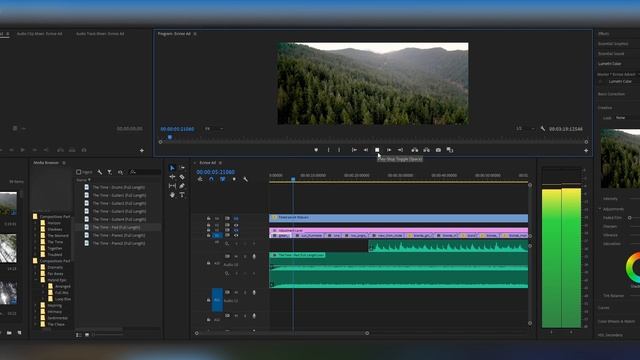This screenshot has width=640, height=360.
Task: Toggle track output eye of bottom video track
Action: [236, 235]
